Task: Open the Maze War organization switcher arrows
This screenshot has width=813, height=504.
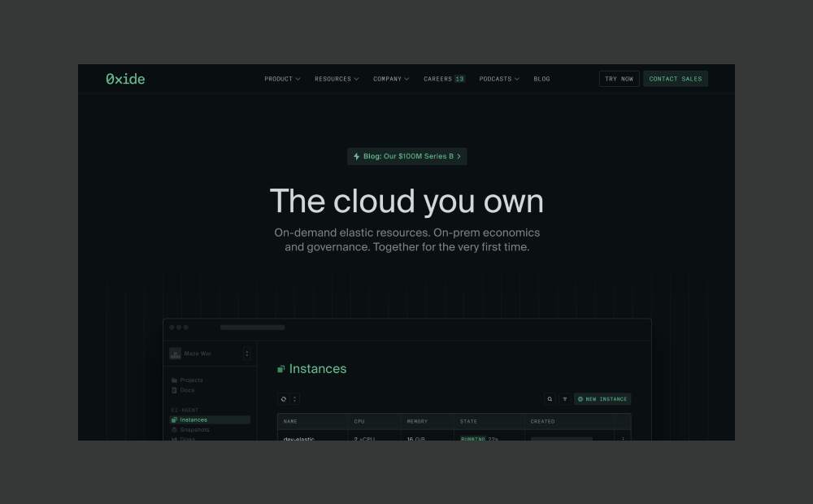Action: (247, 354)
